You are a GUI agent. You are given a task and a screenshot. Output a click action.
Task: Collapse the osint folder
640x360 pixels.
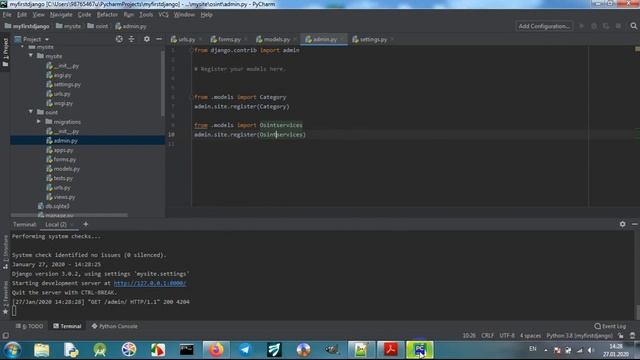coord(31,112)
